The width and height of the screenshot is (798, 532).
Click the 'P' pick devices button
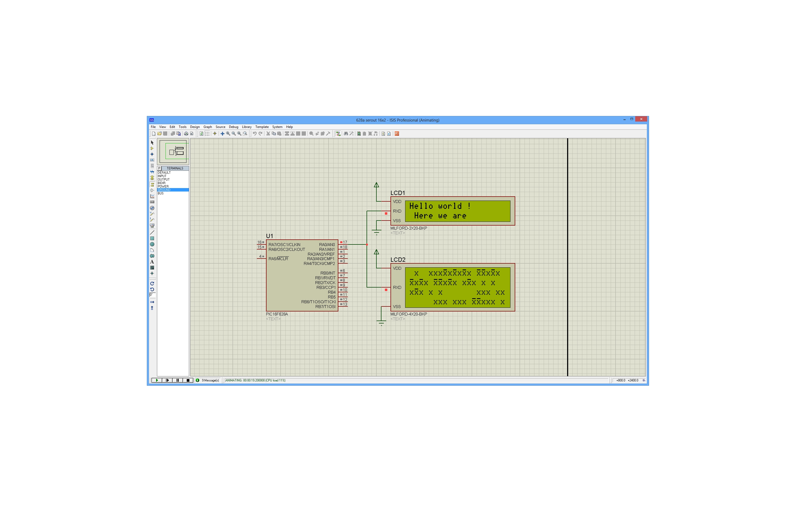[x=159, y=168]
